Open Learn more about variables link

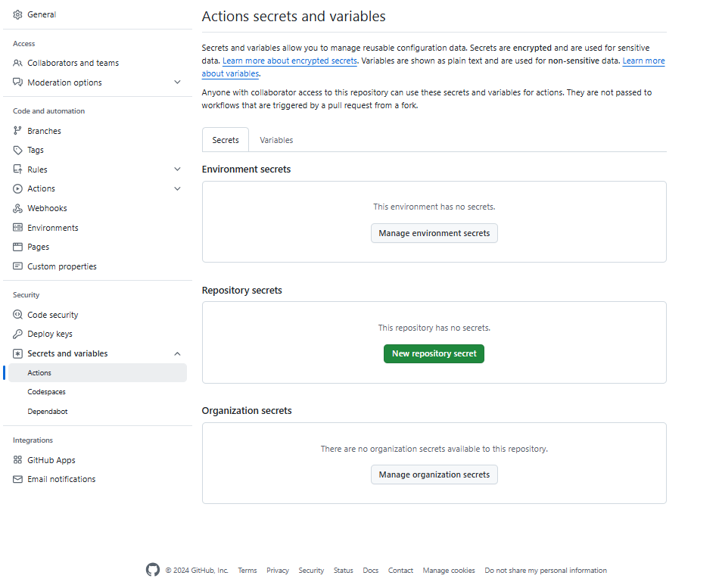click(x=643, y=61)
